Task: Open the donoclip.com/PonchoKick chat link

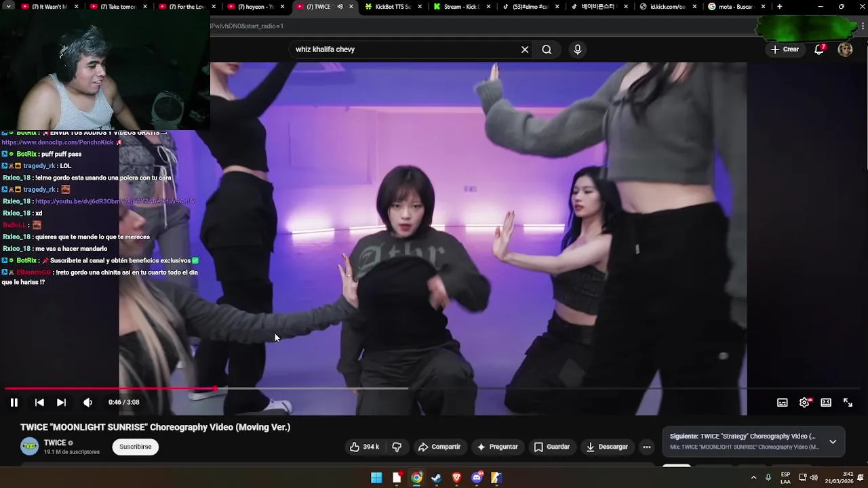Action: click(58, 142)
